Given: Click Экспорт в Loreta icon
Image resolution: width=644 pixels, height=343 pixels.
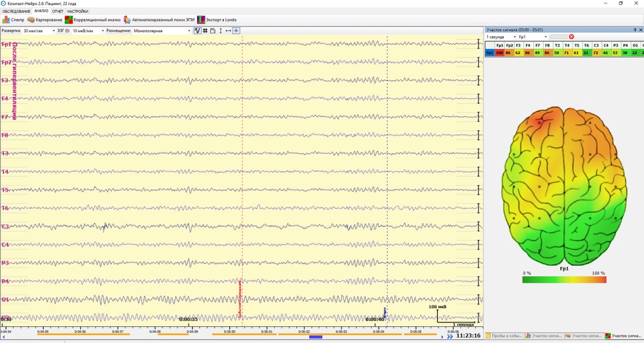Looking at the screenshot, I should [x=216, y=20].
